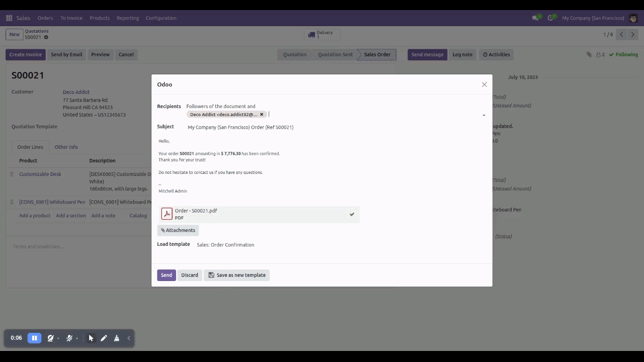Screen dimensions: 644x362
Task: Pause the screen recording
Action: pos(34,338)
